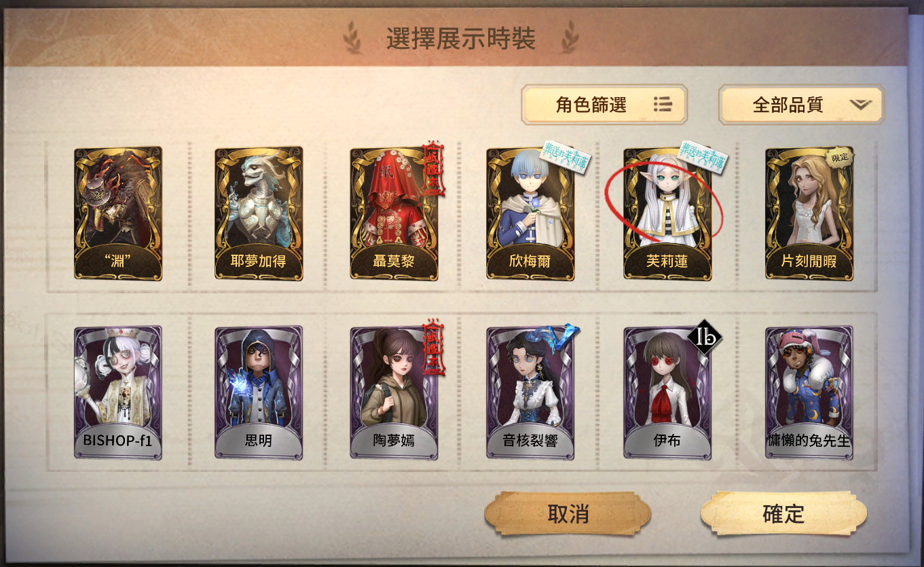Select the circled 芙莉蓮 elf costume

pos(667,214)
